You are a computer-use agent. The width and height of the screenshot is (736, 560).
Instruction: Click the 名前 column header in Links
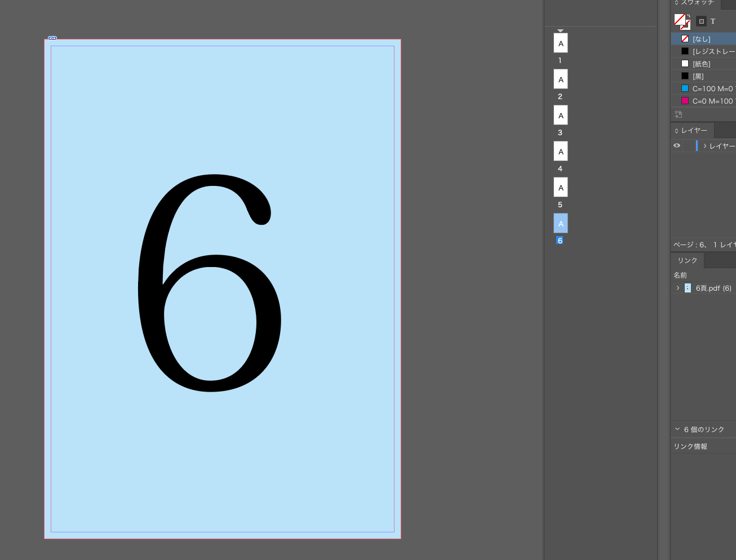[x=680, y=275]
